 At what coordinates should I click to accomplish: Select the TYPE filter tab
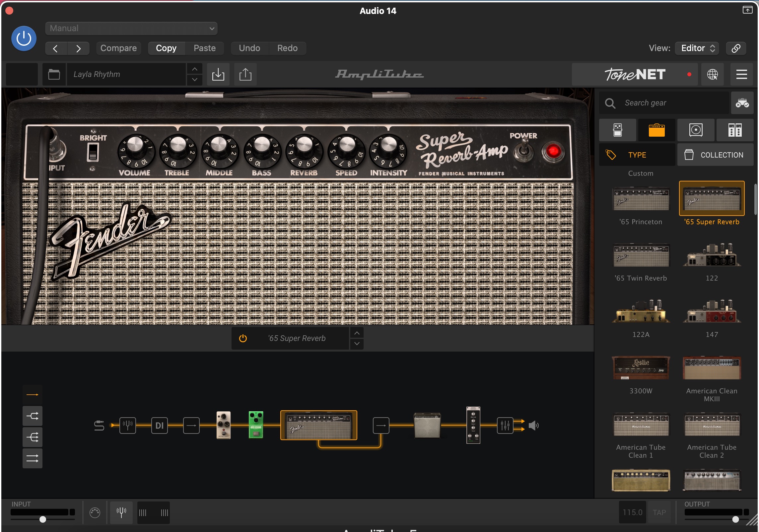[x=637, y=155]
